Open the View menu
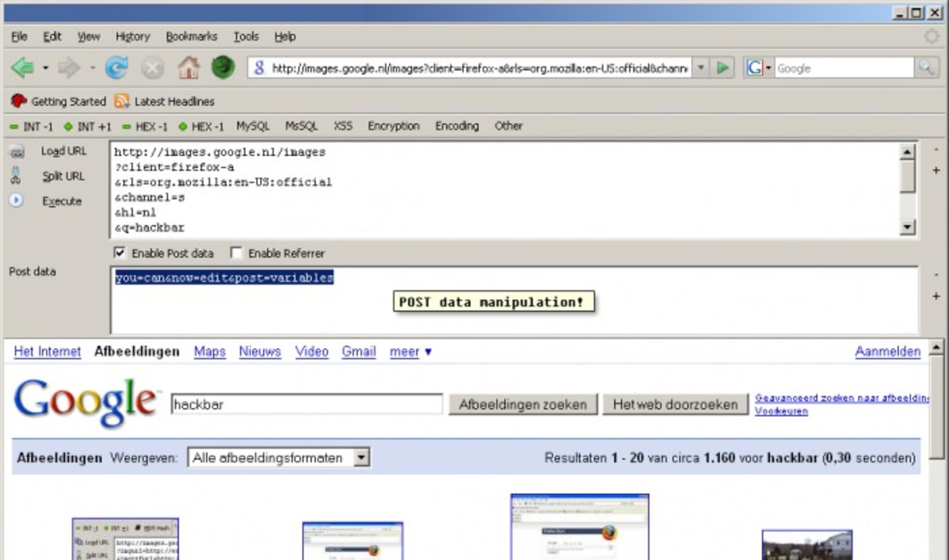 [88, 37]
